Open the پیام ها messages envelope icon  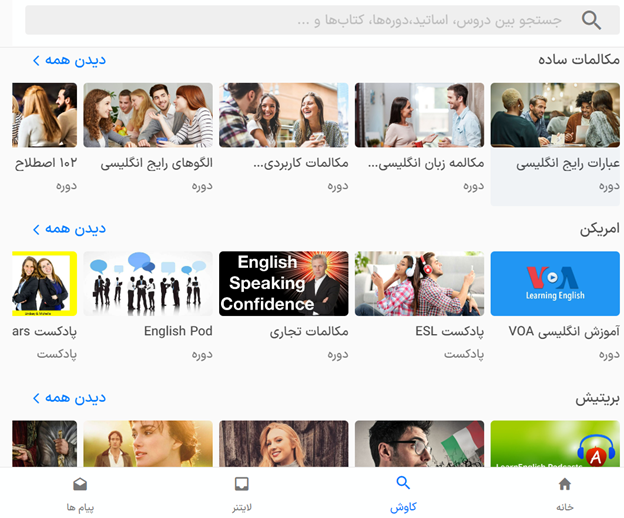[80, 484]
